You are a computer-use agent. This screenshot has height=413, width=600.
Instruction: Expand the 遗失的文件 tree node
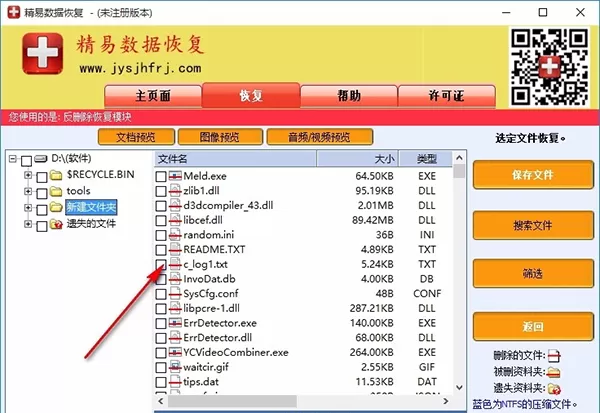[x=28, y=224]
